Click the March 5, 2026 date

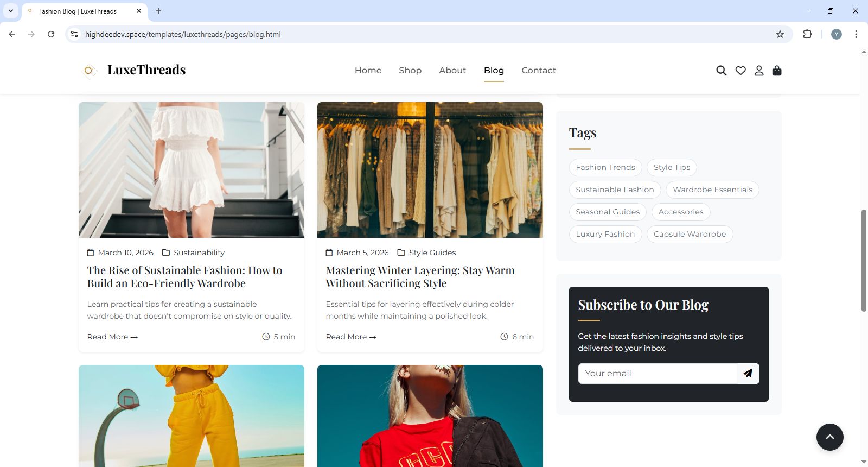point(362,253)
